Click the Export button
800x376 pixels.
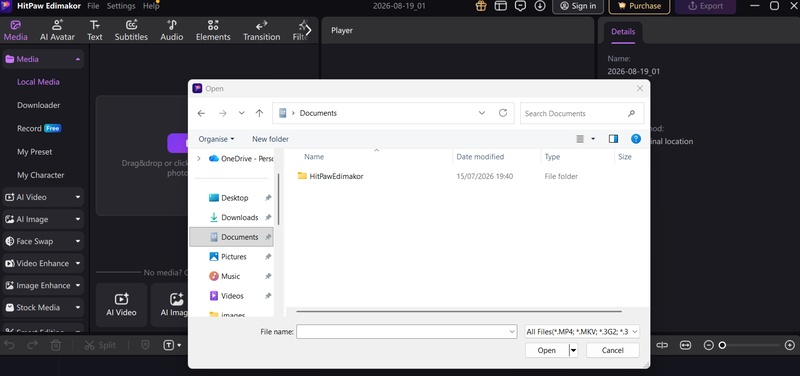pyautogui.click(x=706, y=6)
